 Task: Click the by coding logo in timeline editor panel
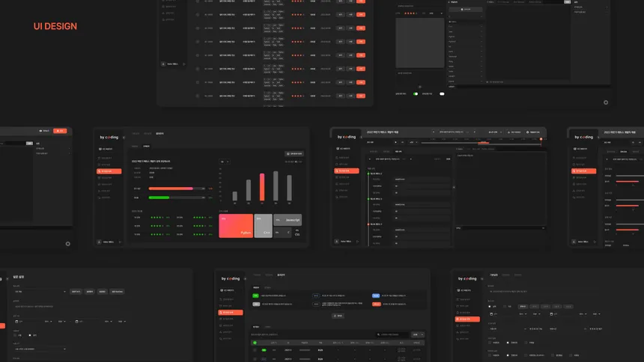coord(347,137)
